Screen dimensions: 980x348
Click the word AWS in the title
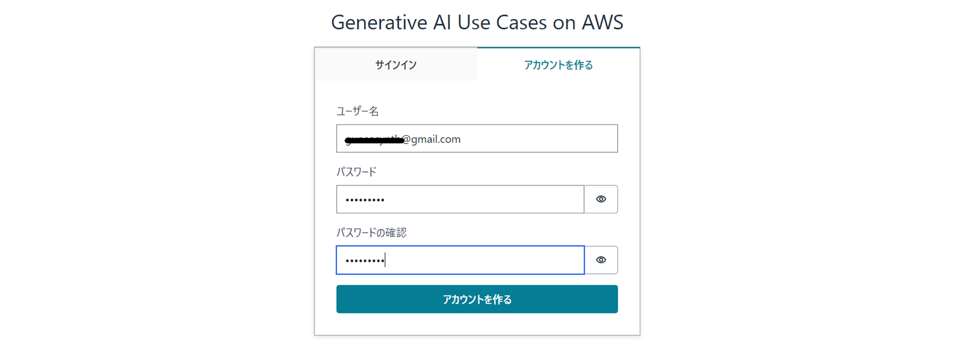coord(602,22)
